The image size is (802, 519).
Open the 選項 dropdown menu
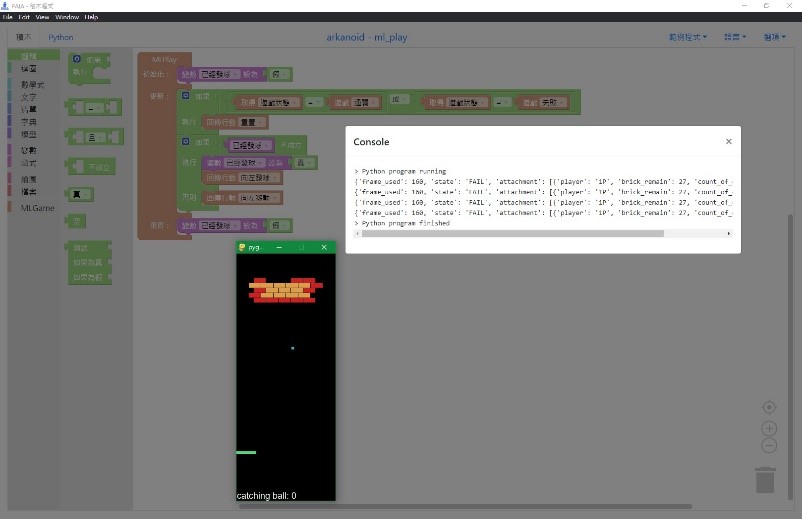tap(774, 37)
